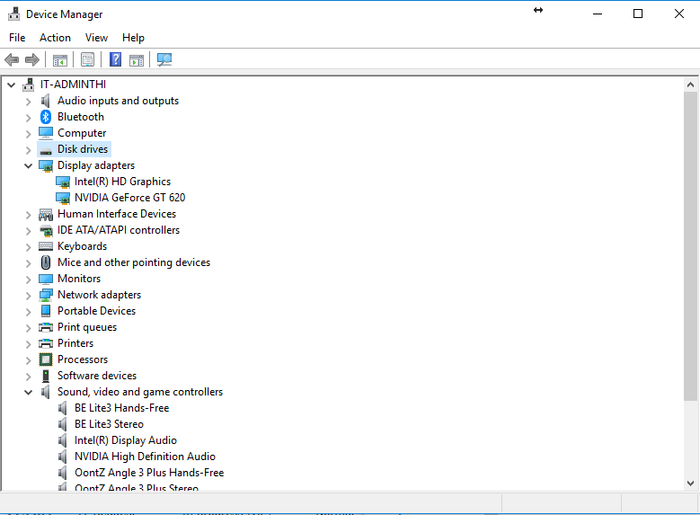Viewport: 700px width, 515px height.
Task: Click the Back arrow toolbar icon
Action: tap(12, 59)
